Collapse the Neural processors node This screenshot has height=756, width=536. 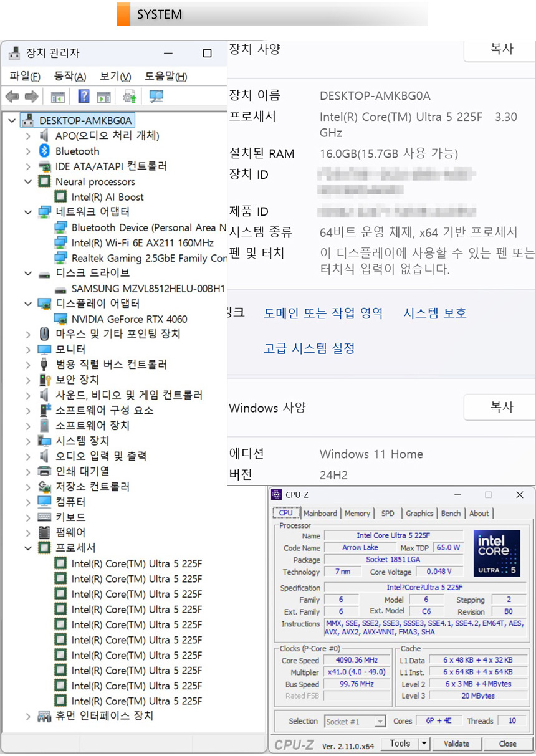(28, 181)
